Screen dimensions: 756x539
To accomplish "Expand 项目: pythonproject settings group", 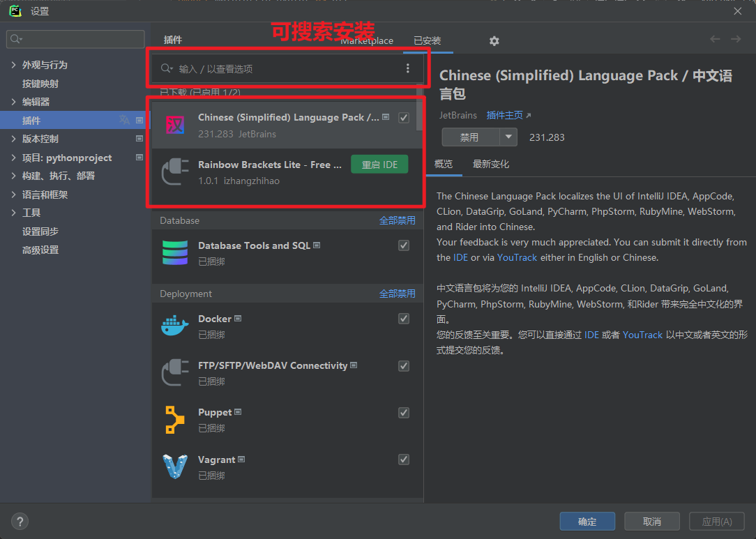I will (x=13, y=158).
